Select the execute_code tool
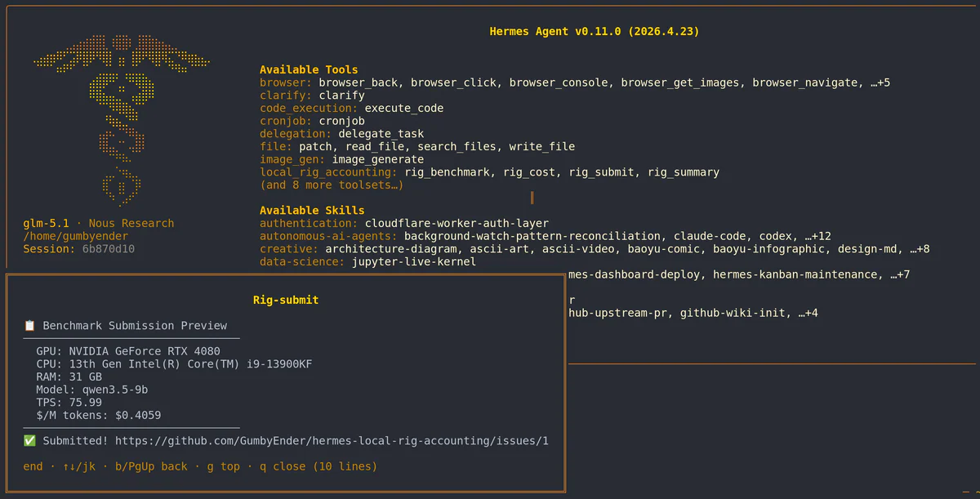The width and height of the screenshot is (980, 499). [404, 108]
